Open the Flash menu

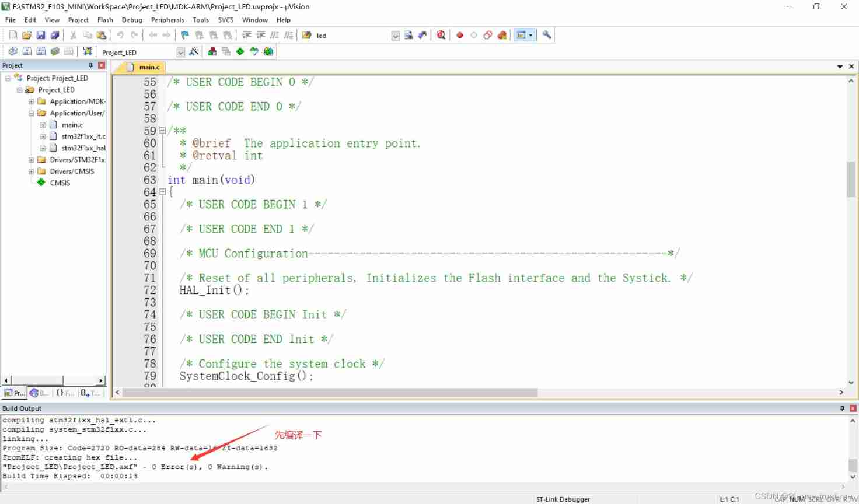pyautogui.click(x=105, y=20)
